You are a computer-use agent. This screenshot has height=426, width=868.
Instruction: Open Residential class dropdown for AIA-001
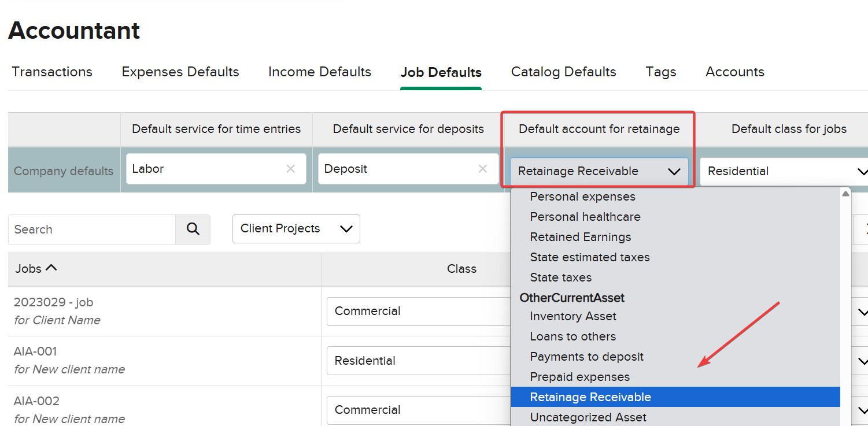pyautogui.click(x=416, y=361)
